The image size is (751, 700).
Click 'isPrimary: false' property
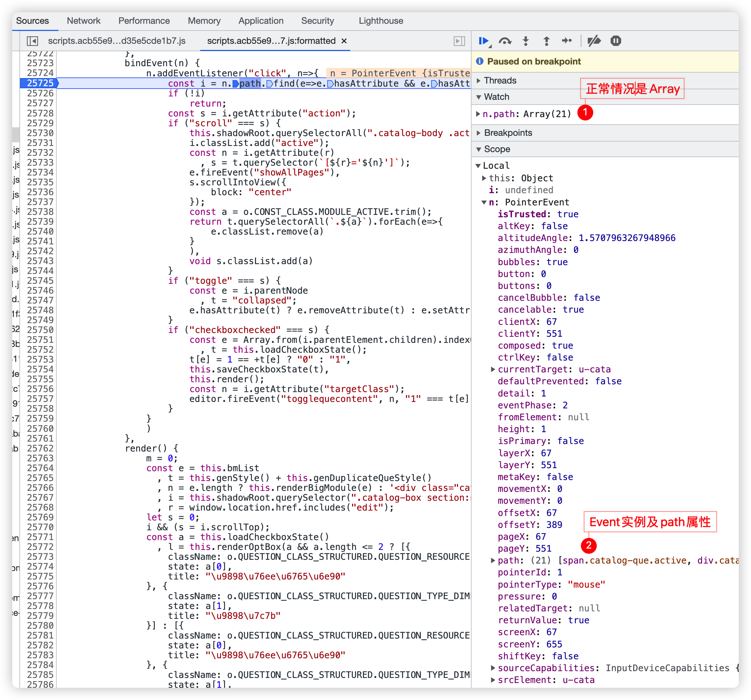(x=541, y=441)
